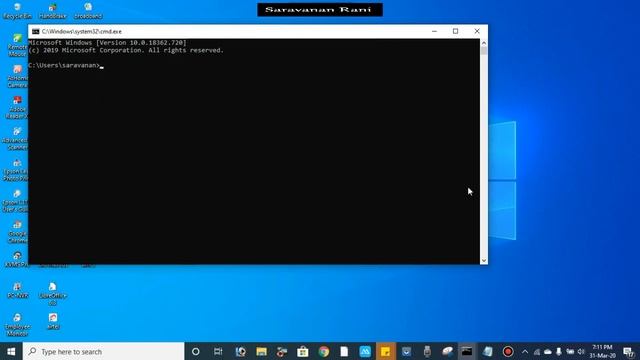Open the blue M app on taskbar

click(x=365, y=351)
